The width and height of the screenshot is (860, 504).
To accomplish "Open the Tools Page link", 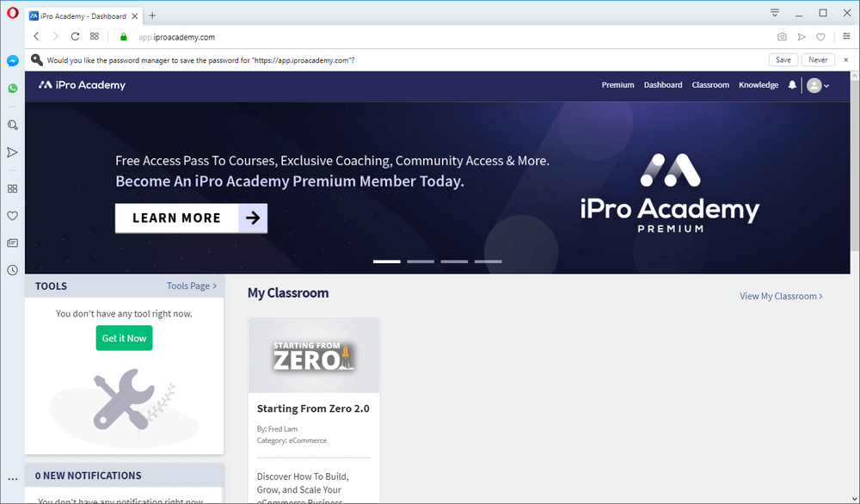I will click(192, 286).
